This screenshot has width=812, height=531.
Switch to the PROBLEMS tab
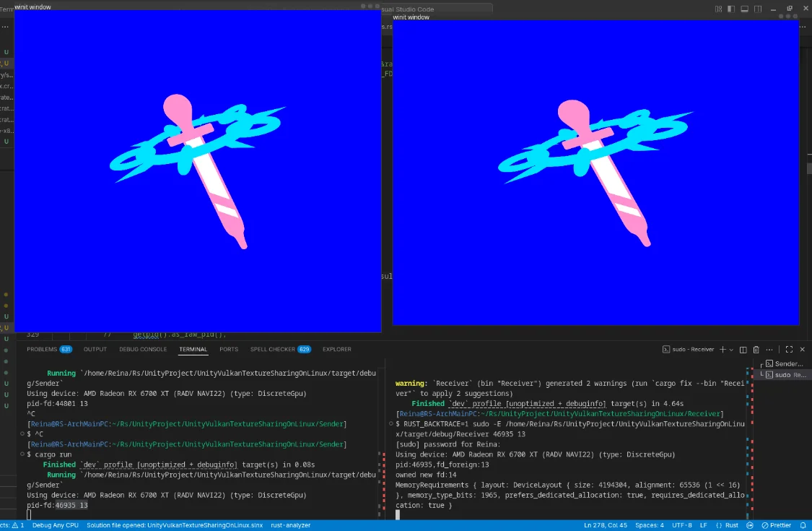49,350
